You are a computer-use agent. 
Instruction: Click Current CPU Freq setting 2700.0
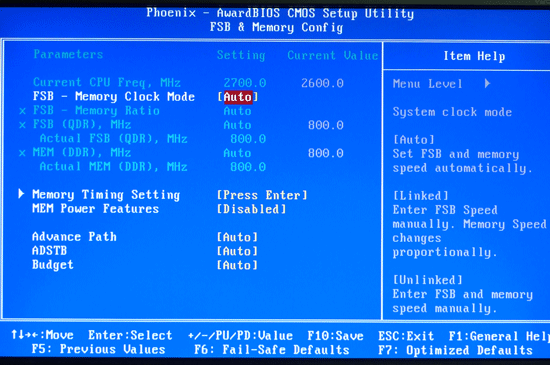pos(245,83)
